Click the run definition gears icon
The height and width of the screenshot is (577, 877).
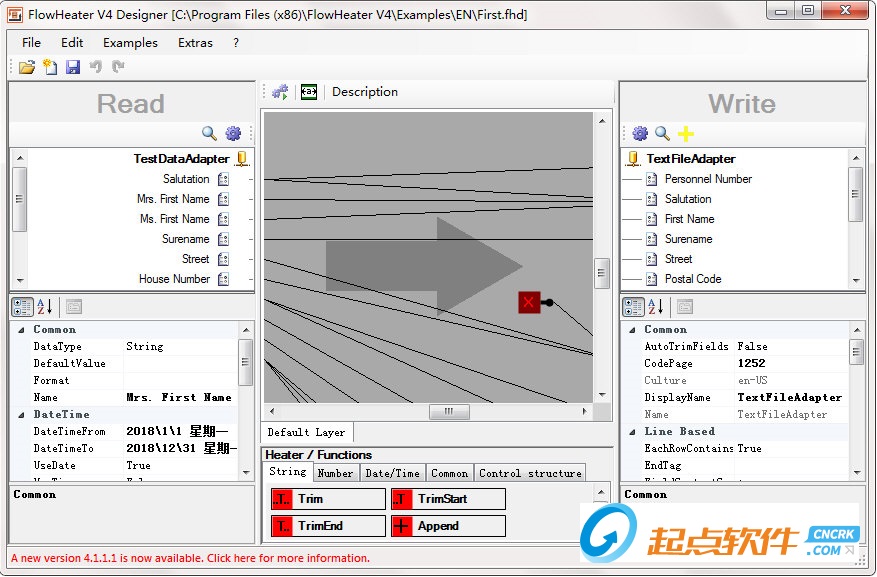[x=280, y=92]
